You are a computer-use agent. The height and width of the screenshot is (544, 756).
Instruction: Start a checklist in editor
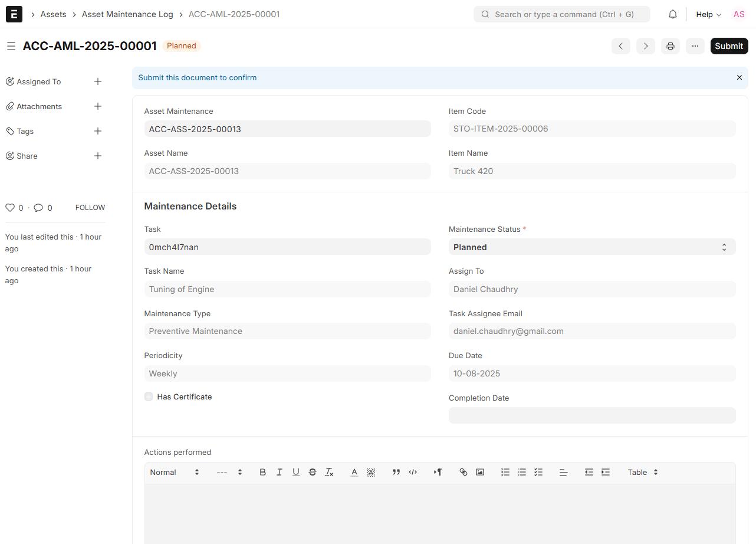[x=538, y=472]
